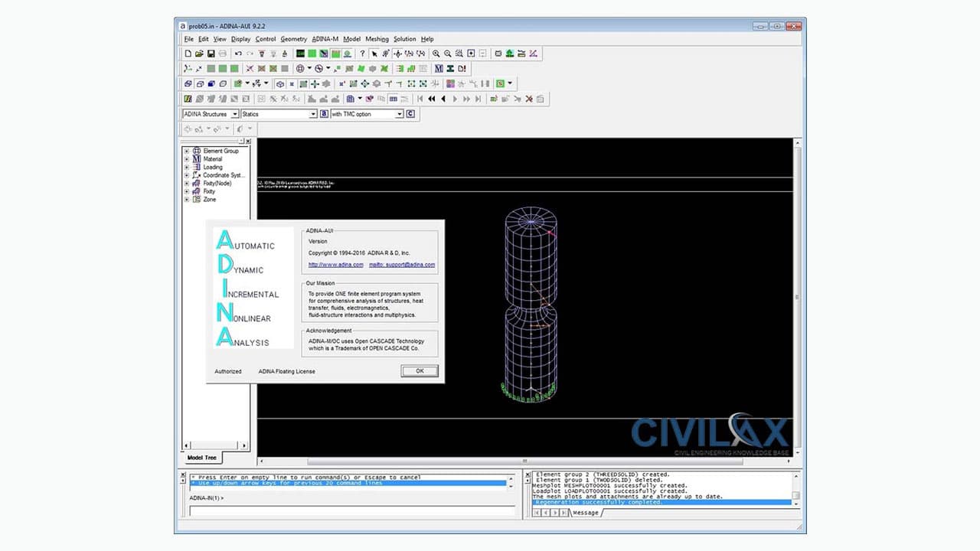Image resolution: width=980 pixels, height=551 pixels.
Task: Open the 'with TMC option' dropdown
Action: coord(399,114)
